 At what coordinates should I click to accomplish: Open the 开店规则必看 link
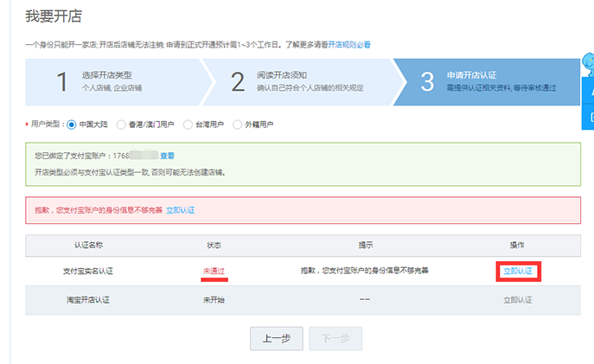point(349,45)
